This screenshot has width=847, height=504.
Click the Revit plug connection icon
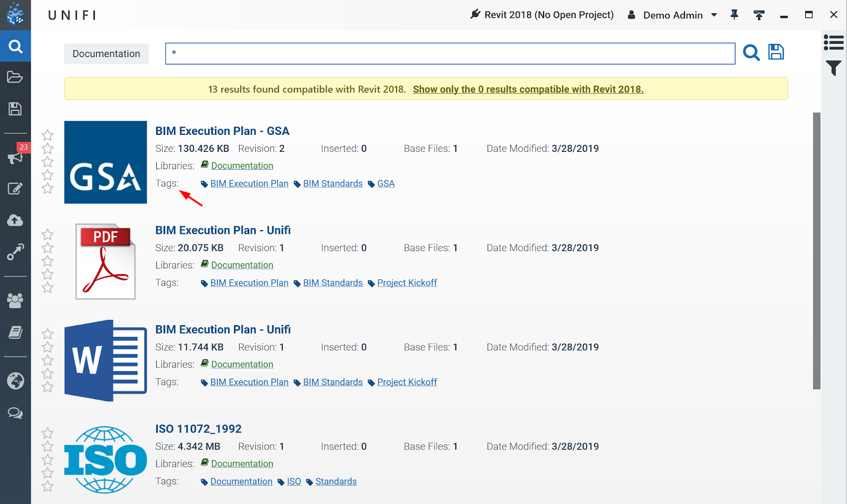475,14
